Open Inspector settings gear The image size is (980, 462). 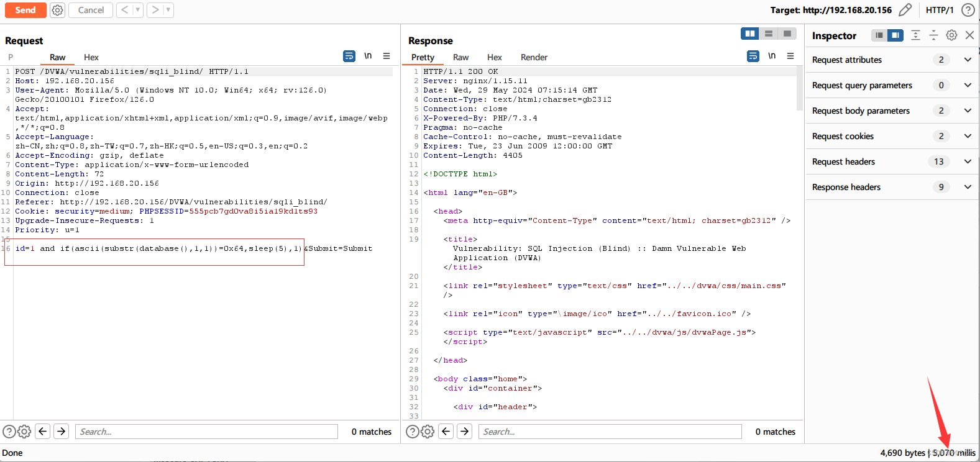coord(951,35)
